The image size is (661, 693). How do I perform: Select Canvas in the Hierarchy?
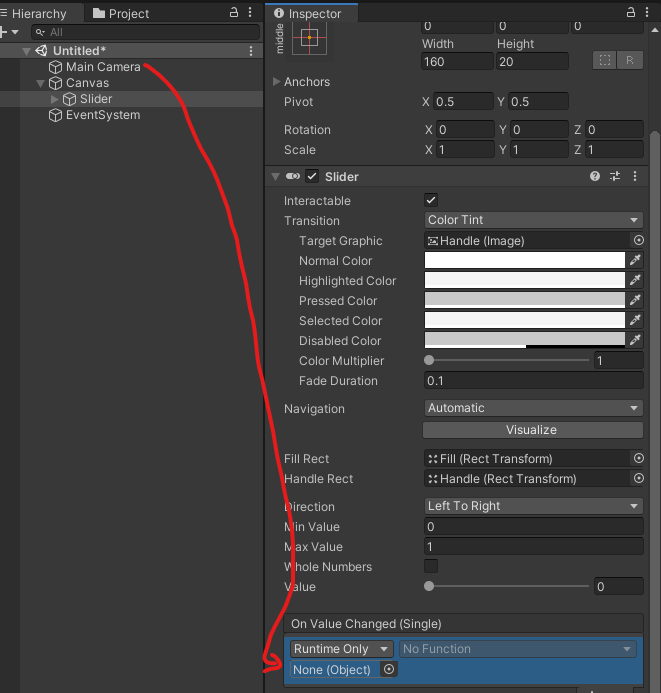coord(87,83)
